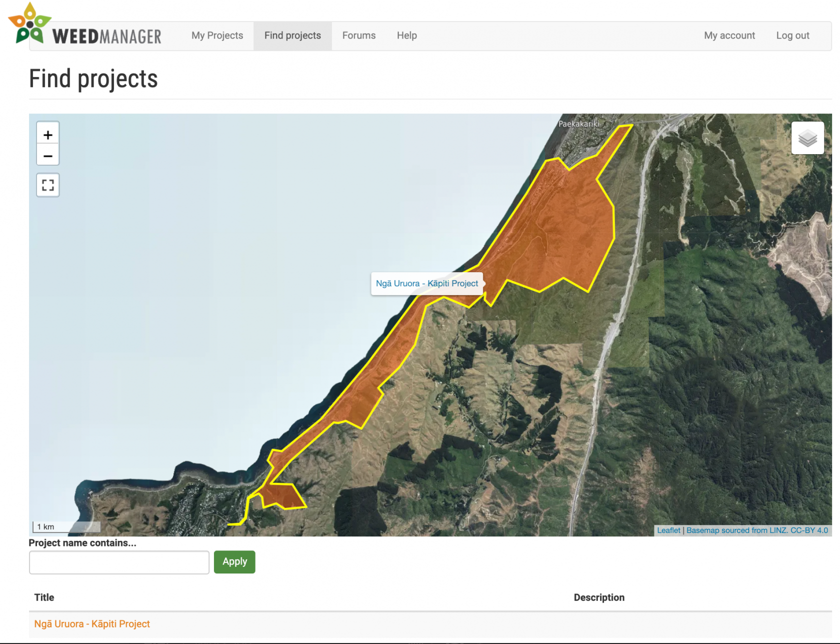This screenshot has width=840, height=644.
Task: Click the Title column header
Action: click(x=44, y=597)
